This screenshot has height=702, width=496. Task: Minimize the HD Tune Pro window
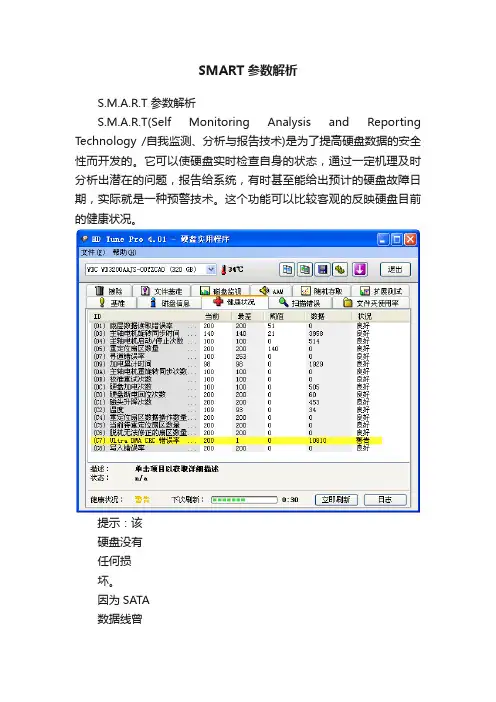click(x=383, y=240)
